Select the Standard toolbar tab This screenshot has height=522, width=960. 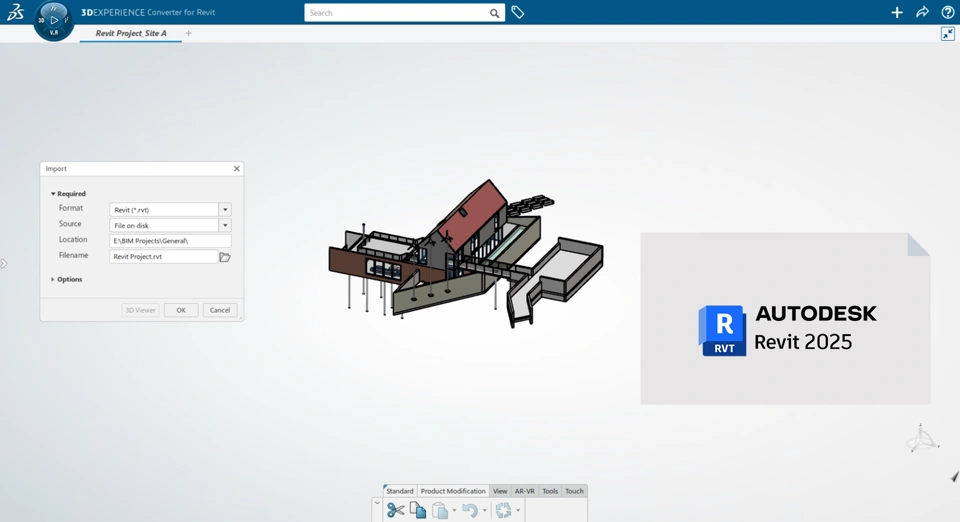(x=400, y=491)
